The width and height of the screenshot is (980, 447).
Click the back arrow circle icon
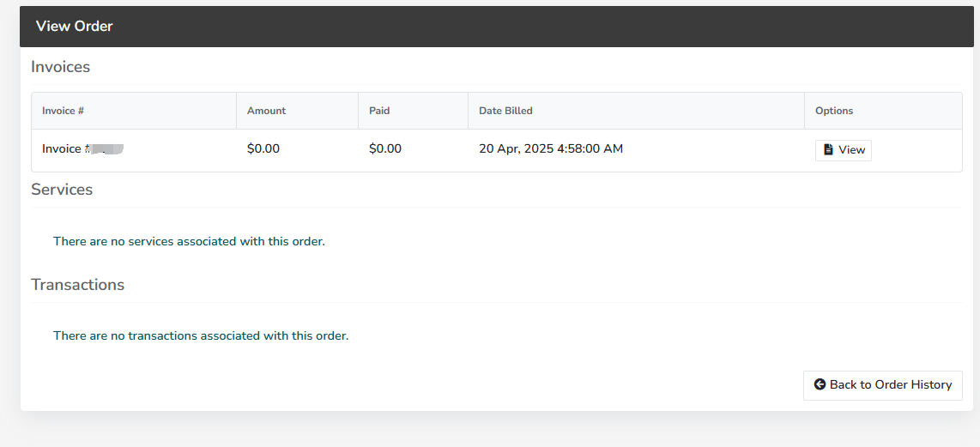coord(820,384)
